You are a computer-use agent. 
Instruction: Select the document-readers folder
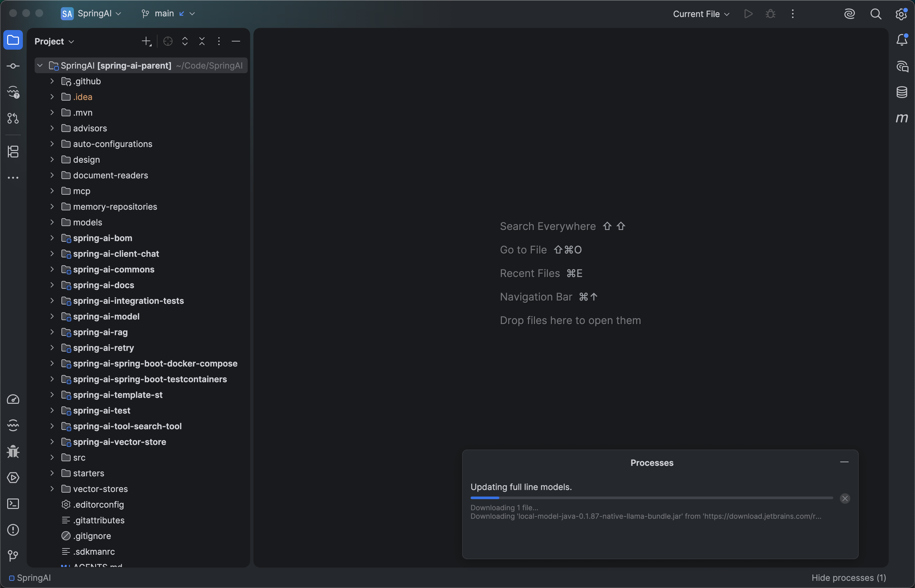pos(141,175)
